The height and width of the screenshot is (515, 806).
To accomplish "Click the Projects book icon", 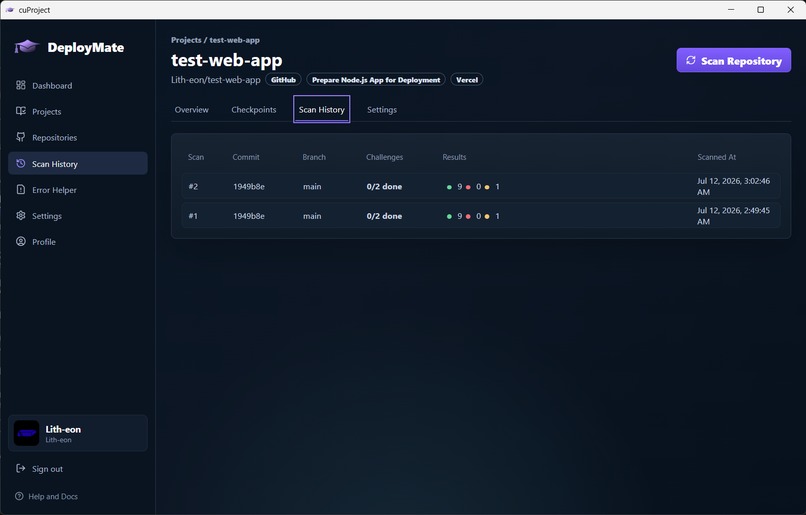I will point(21,111).
